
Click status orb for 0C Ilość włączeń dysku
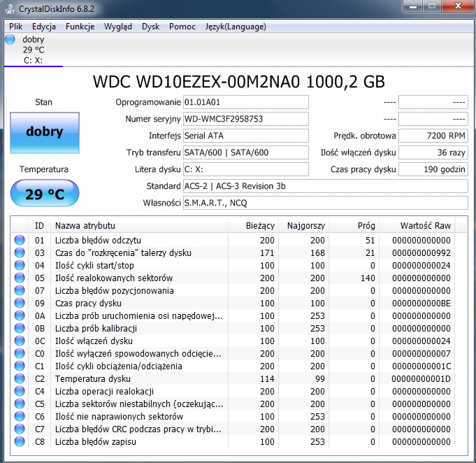20,341
